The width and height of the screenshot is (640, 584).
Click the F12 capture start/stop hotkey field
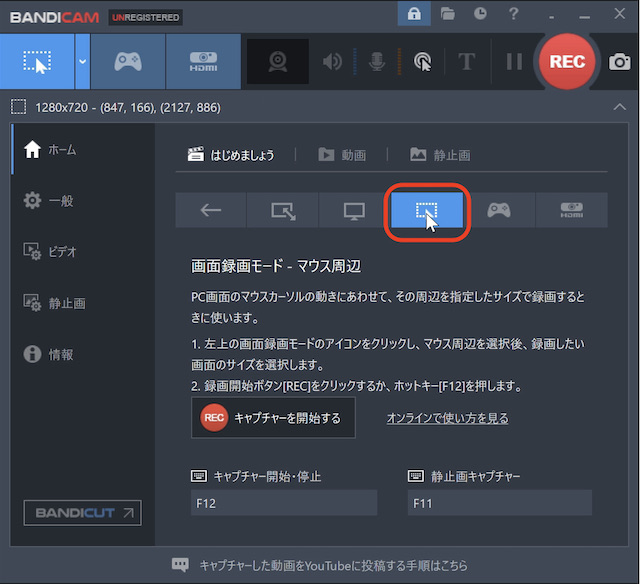tap(284, 503)
